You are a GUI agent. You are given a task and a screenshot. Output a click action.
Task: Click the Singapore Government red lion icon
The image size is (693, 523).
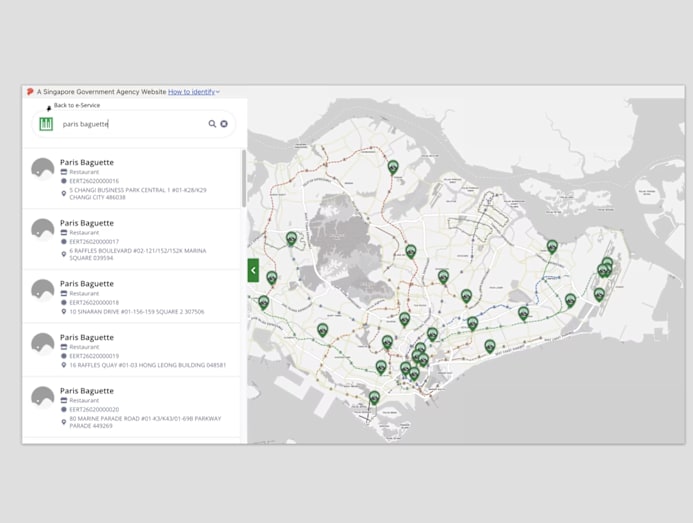(x=30, y=92)
